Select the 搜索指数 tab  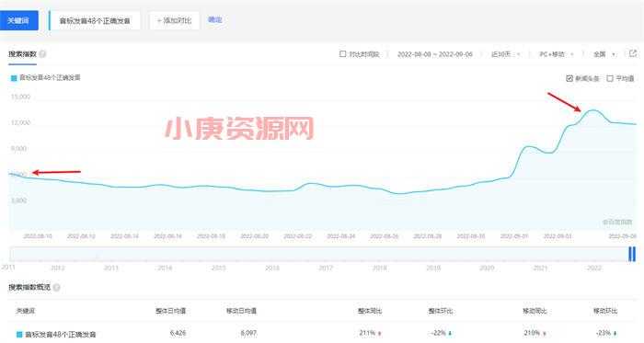tap(23, 54)
